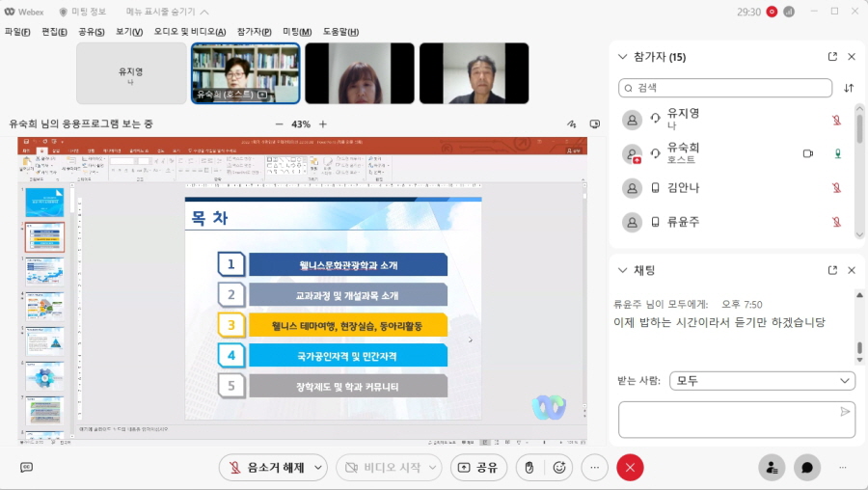Image resolution: width=868 pixels, height=490 pixels.
Task: Open the 보기 menu
Action: tap(129, 32)
